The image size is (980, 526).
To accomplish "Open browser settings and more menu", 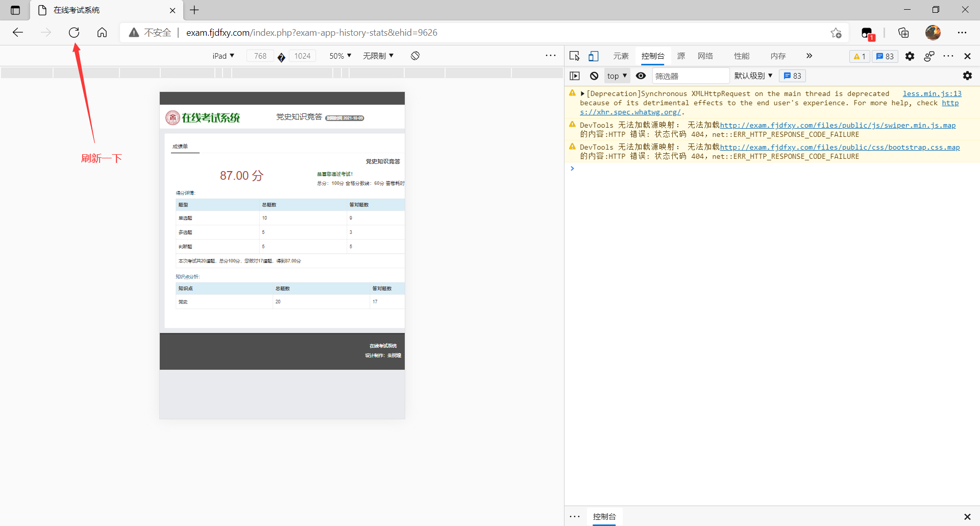I will coord(962,33).
